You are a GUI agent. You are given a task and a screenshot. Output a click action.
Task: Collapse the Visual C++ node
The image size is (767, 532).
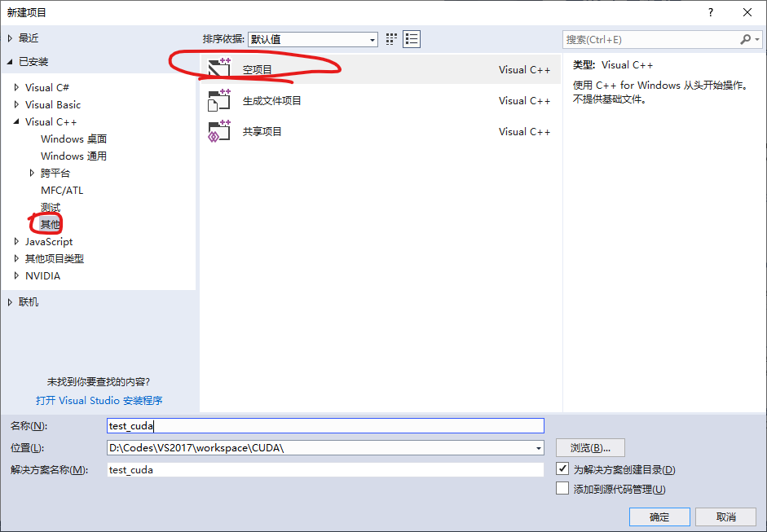click(16, 121)
